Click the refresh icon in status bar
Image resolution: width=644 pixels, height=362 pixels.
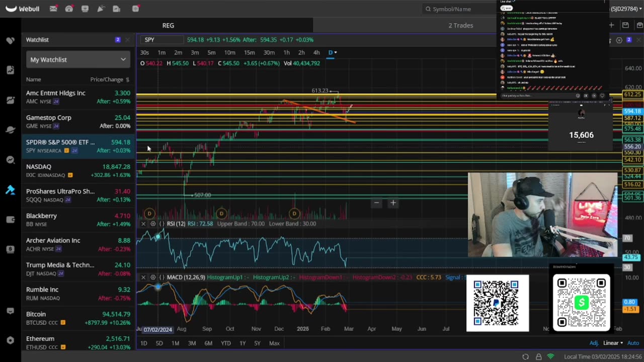click(x=525, y=356)
